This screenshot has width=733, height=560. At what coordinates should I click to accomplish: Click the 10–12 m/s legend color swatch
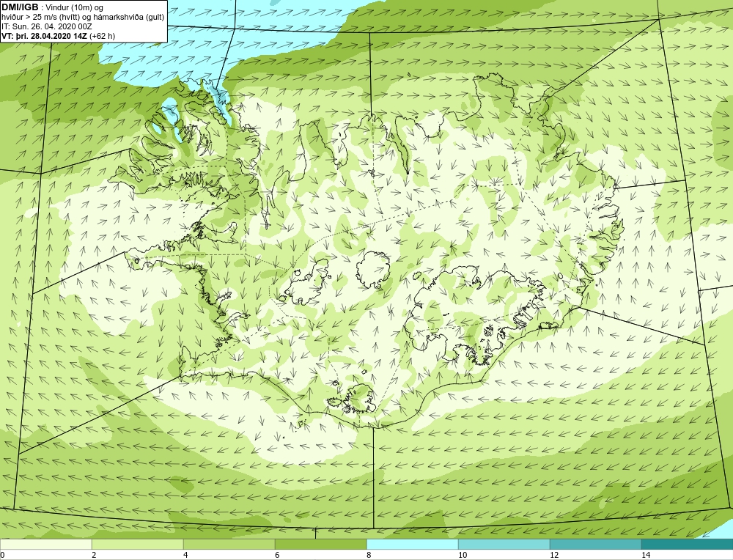click(504, 544)
